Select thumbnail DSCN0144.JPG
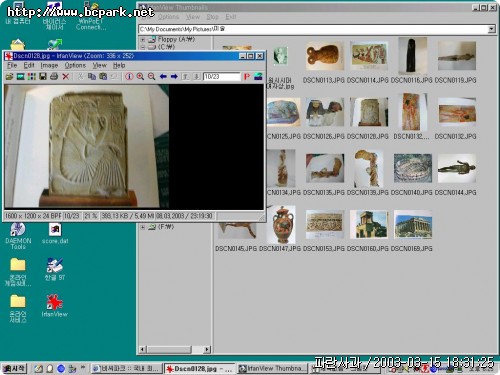This screenshot has width=500, height=375. [456, 168]
